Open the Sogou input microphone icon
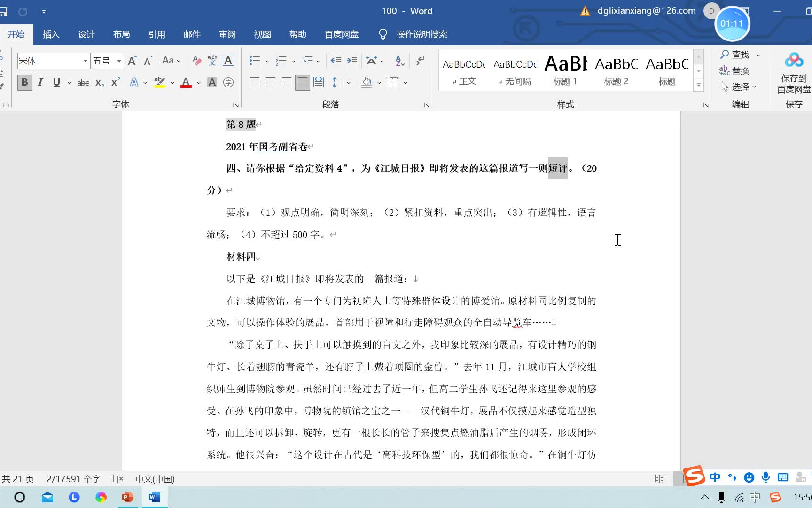Viewport: 812px width, 508px height. tap(766, 477)
